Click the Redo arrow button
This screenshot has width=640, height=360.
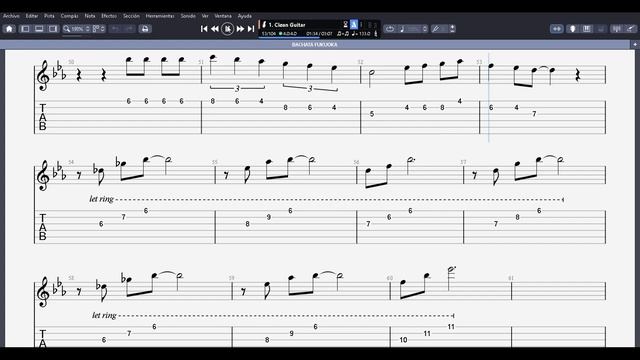pyautogui.click(x=130, y=29)
